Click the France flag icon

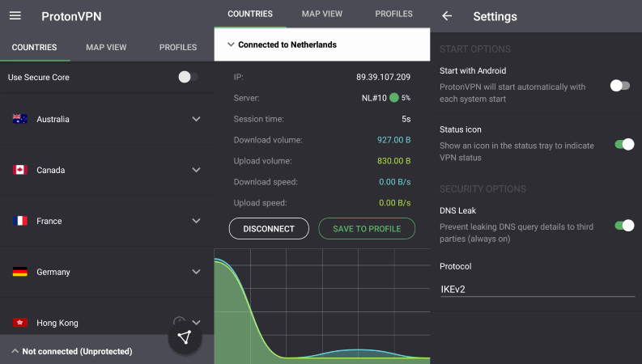click(x=19, y=221)
